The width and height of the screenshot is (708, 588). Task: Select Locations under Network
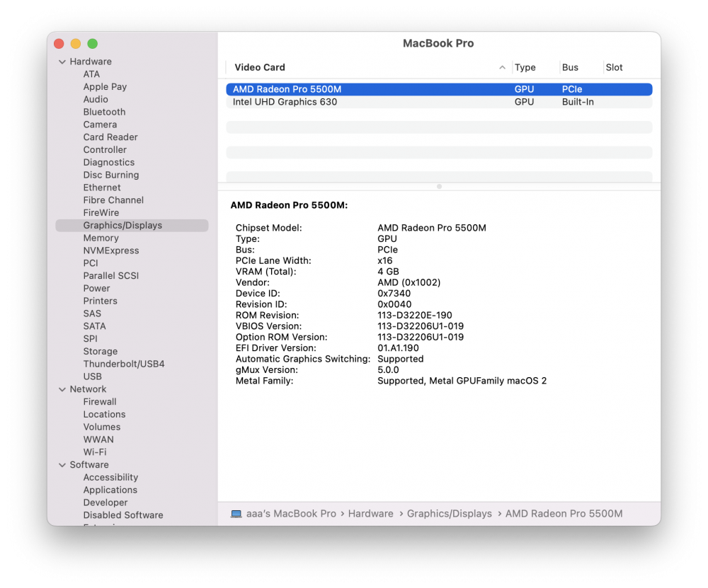click(104, 415)
